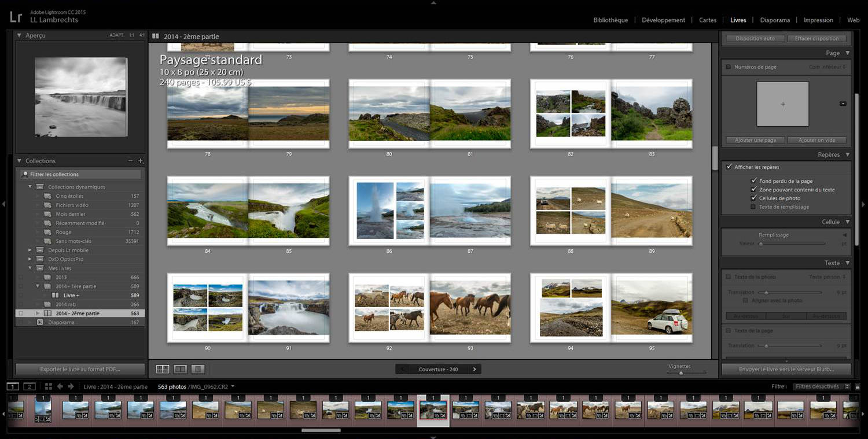
Task: Select the Livres module tab
Action: pyautogui.click(x=738, y=20)
